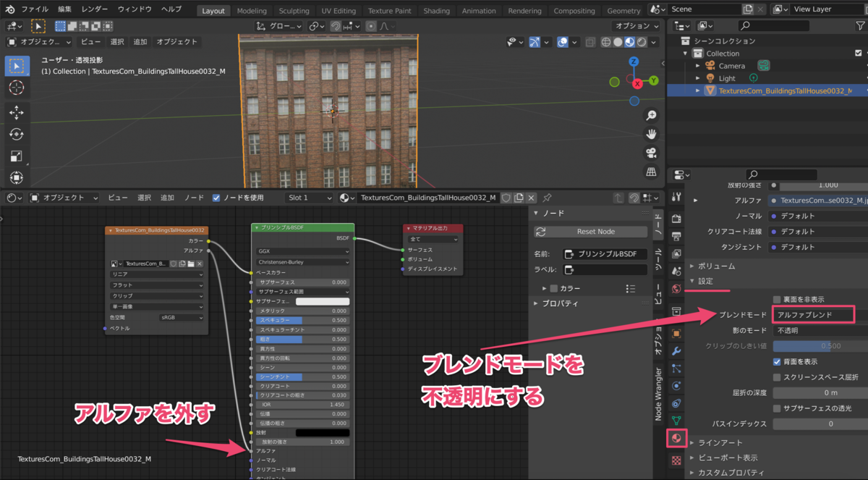The width and height of the screenshot is (868, 480).
Task: Switch to the Shading workspace tab
Action: (436, 11)
